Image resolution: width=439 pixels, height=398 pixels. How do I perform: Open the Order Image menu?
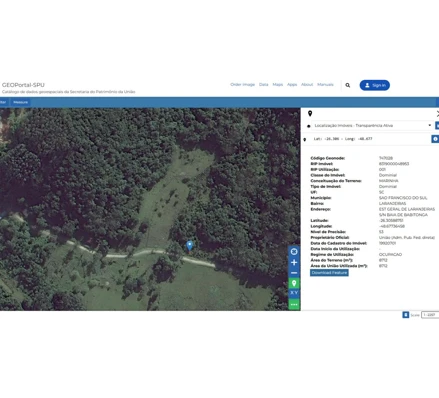point(242,85)
